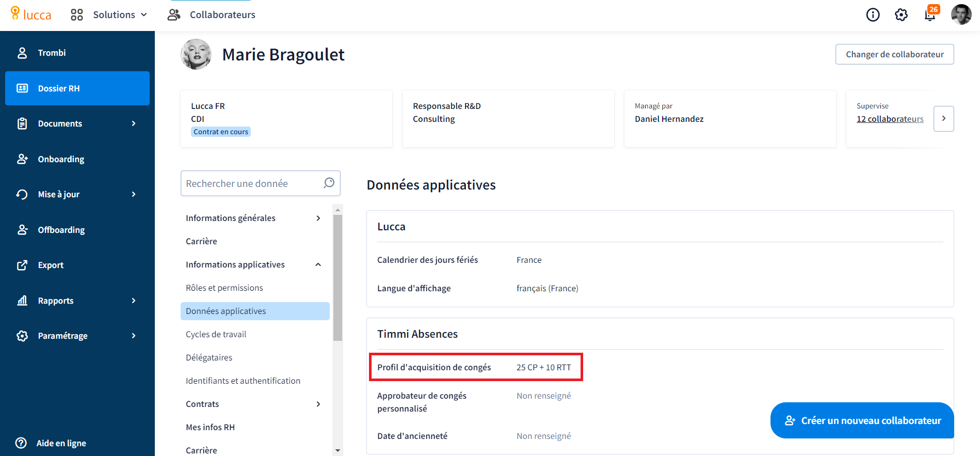Viewport: 980px width, 456px height.
Task: Click the 25 CP + 10 RTT value
Action: [x=543, y=367]
